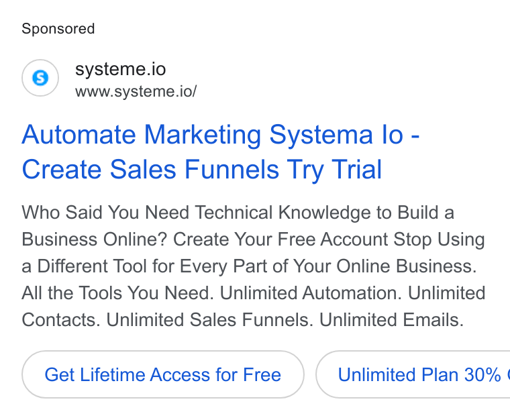Open the systeme.io site name
Viewport: 510px width, 420px height.
[x=121, y=69]
